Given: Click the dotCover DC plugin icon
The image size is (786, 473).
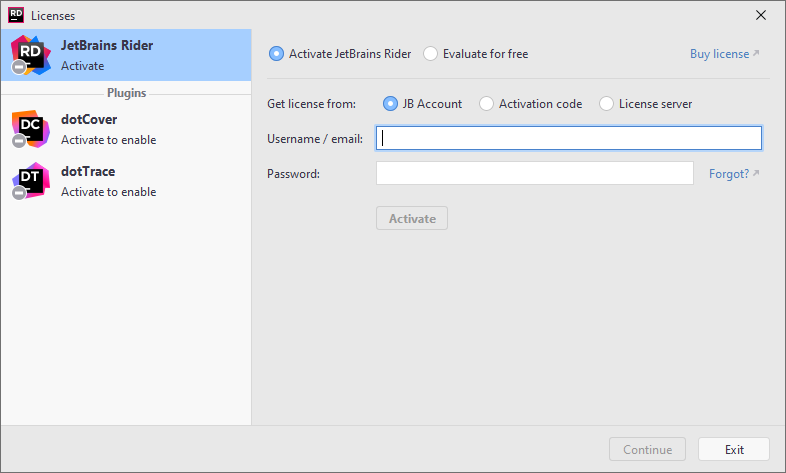Looking at the screenshot, I should (x=31, y=129).
